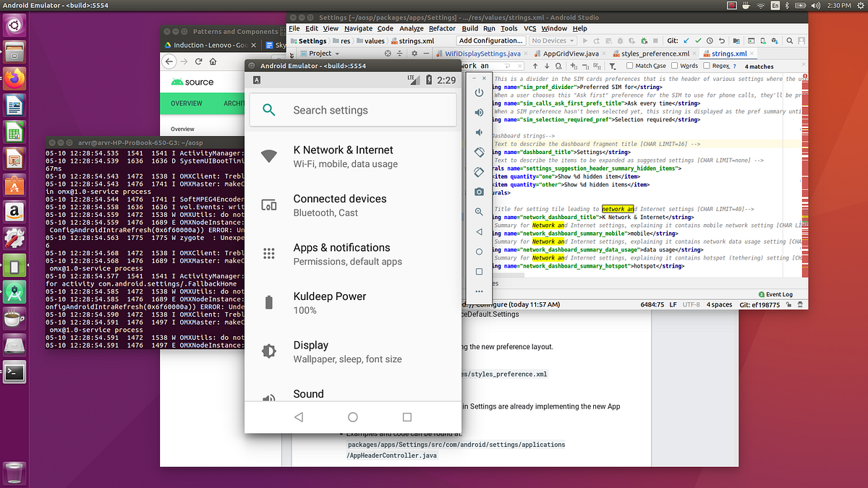The width and height of the screenshot is (868, 488).
Task: Enable the Match Case checkbox
Action: coord(630,65)
